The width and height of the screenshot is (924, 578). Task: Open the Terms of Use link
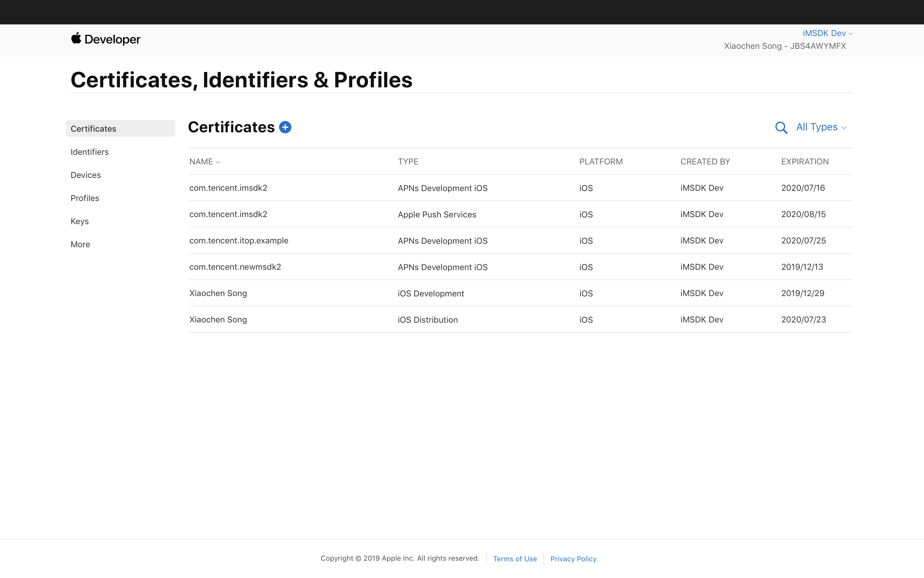pyautogui.click(x=515, y=558)
